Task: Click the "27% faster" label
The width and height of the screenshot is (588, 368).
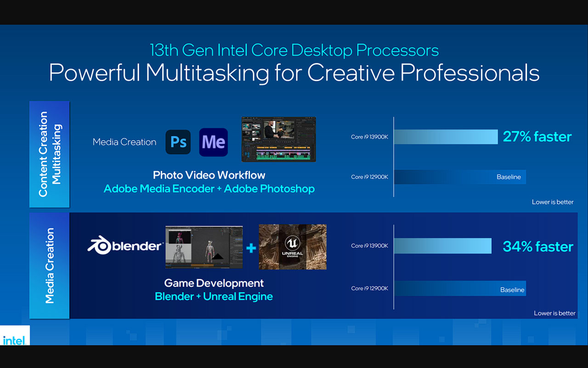Action: [537, 137]
